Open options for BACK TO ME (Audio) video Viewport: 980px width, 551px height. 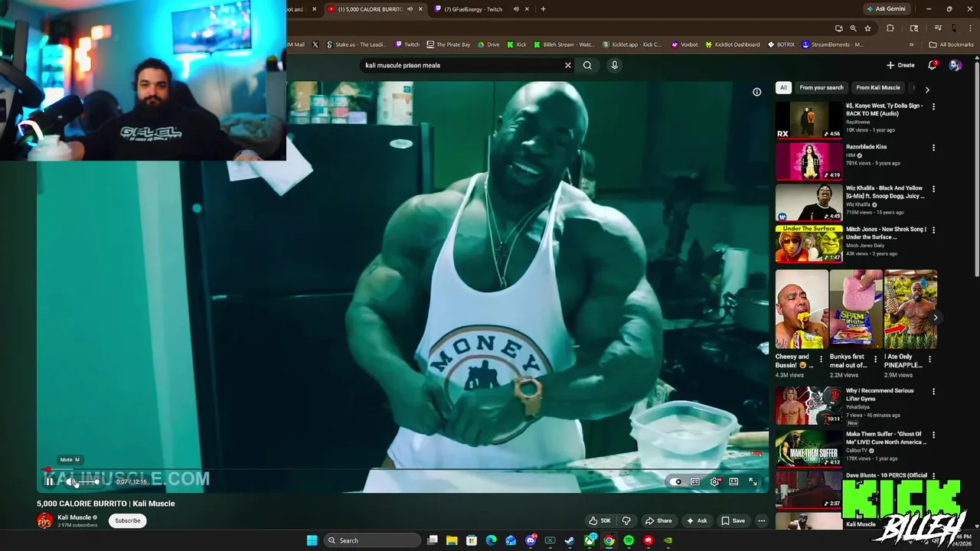pos(933,106)
